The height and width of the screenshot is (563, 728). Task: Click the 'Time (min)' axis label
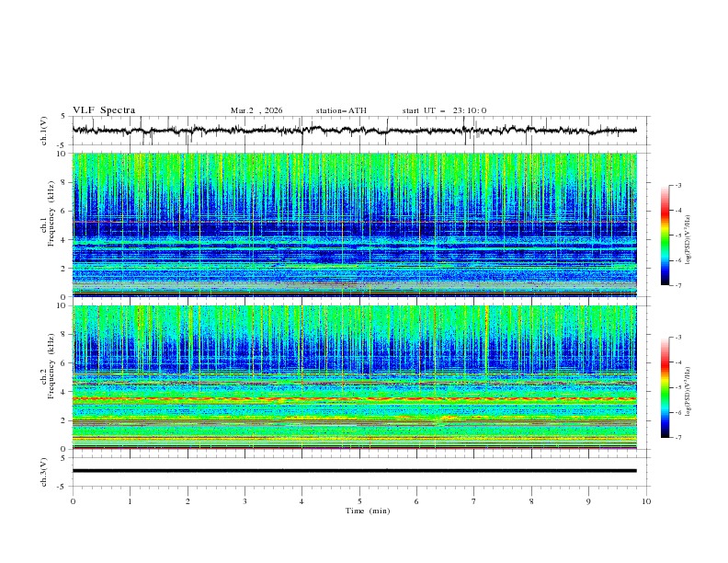368,511
